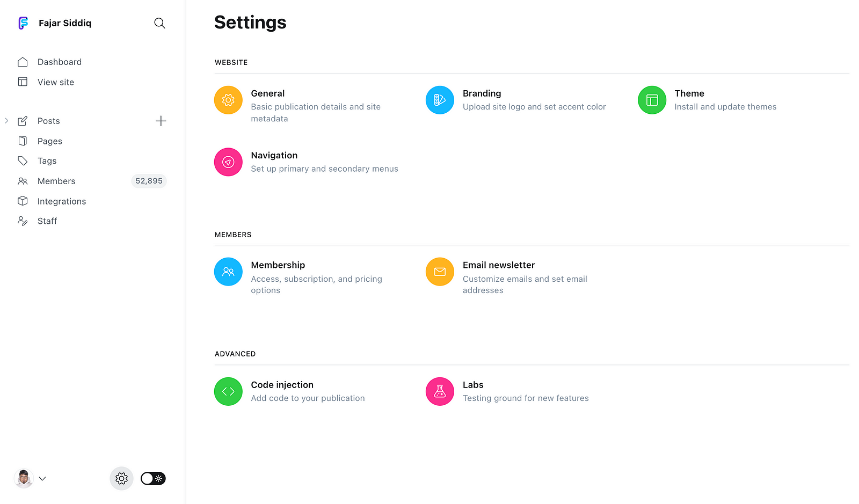Click the Email newsletter envelope icon
Image resolution: width=859 pixels, height=504 pixels.
440,272
